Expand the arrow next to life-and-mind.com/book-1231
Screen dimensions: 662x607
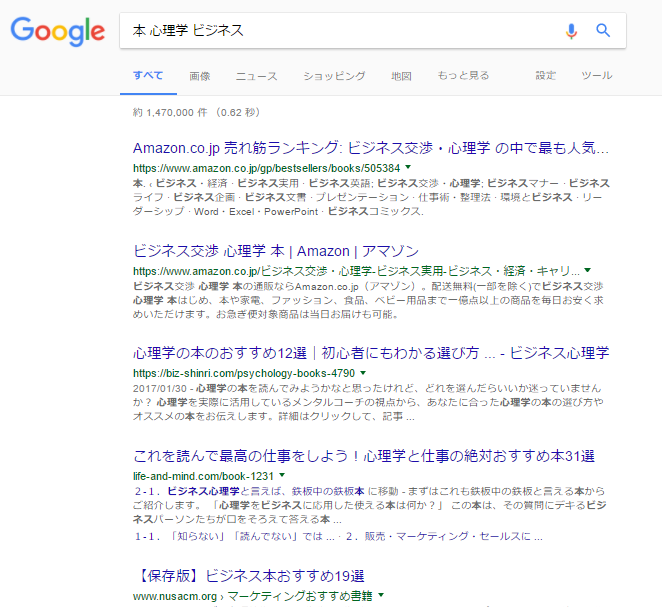[x=282, y=475]
